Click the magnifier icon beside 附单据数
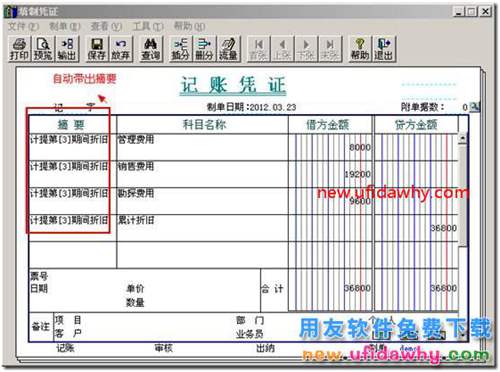The height and width of the screenshot is (372, 500). [474, 107]
